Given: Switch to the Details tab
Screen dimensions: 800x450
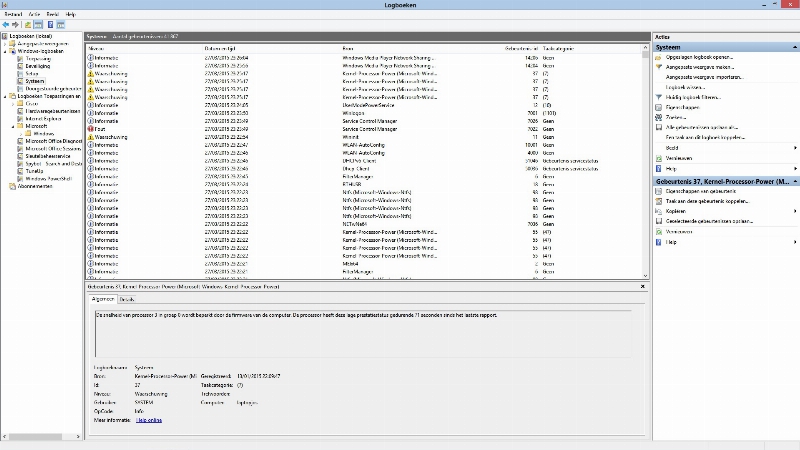Looking at the screenshot, I should coord(127,299).
